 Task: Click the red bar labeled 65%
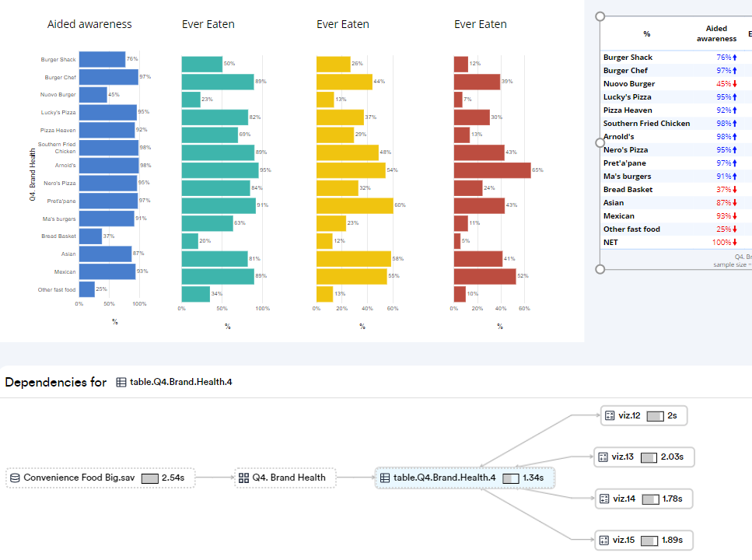coord(492,170)
